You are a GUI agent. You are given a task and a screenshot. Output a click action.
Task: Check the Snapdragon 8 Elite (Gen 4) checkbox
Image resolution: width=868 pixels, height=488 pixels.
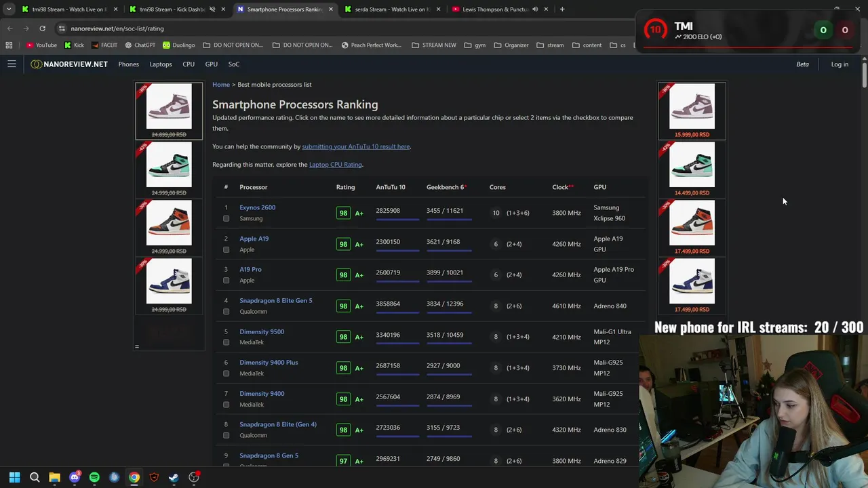226,435
